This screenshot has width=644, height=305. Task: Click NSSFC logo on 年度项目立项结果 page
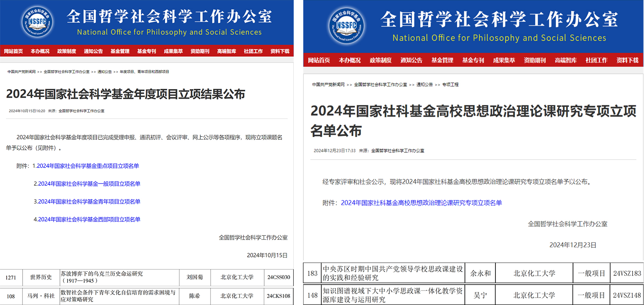[37, 21]
